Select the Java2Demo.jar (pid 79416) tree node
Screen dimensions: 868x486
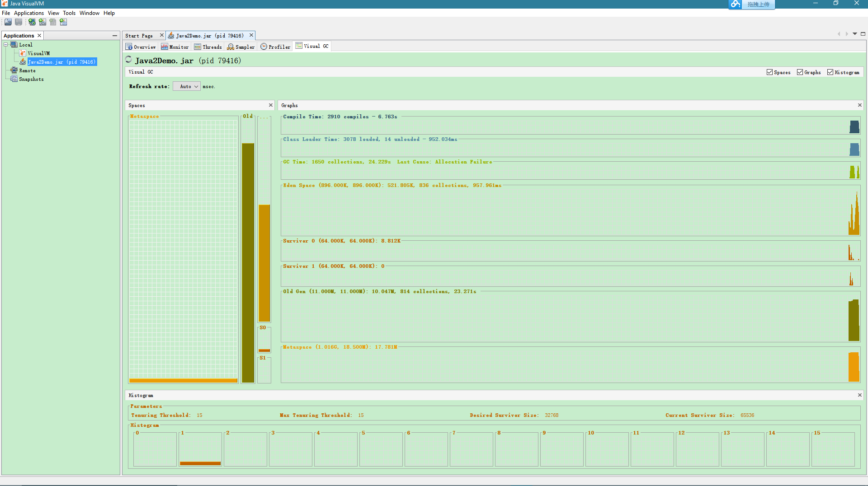pyautogui.click(x=62, y=62)
